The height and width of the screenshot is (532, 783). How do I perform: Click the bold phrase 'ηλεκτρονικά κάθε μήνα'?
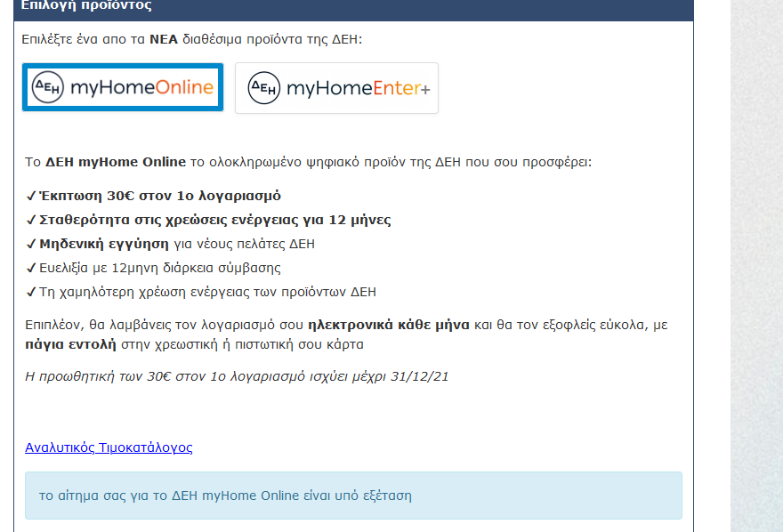click(389, 325)
